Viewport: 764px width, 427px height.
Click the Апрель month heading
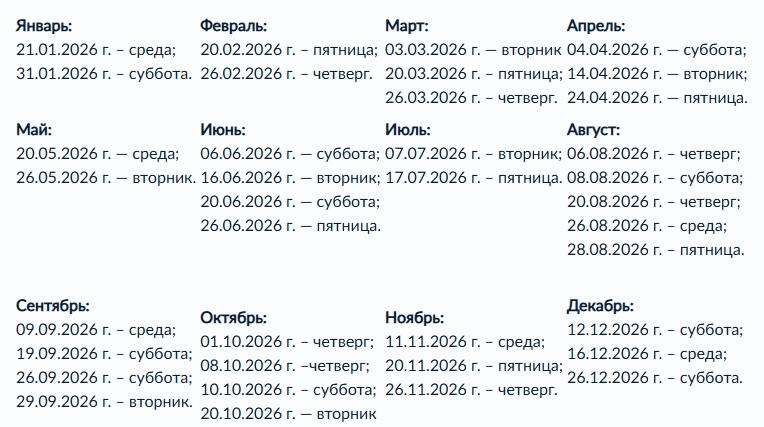click(596, 25)
